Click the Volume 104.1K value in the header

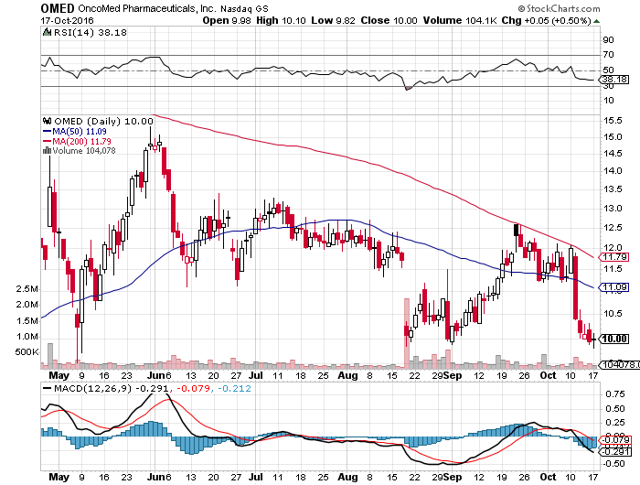coord(460,20)
